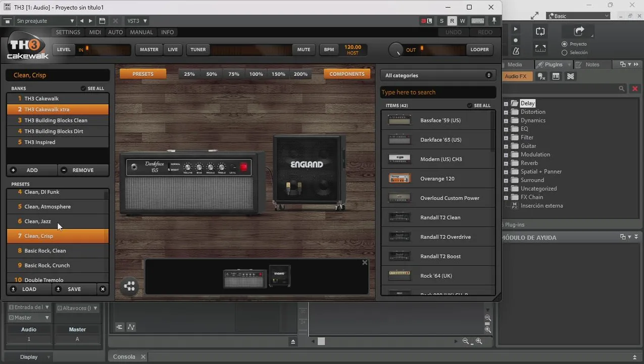Screen dimensions: 644x364
Task: Click the Darkface '65 amp head on stage
Action: point(193,182)
